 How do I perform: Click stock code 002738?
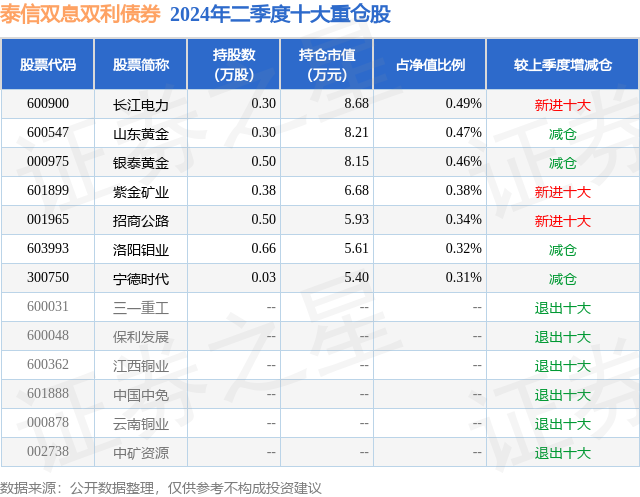point(48,451)
